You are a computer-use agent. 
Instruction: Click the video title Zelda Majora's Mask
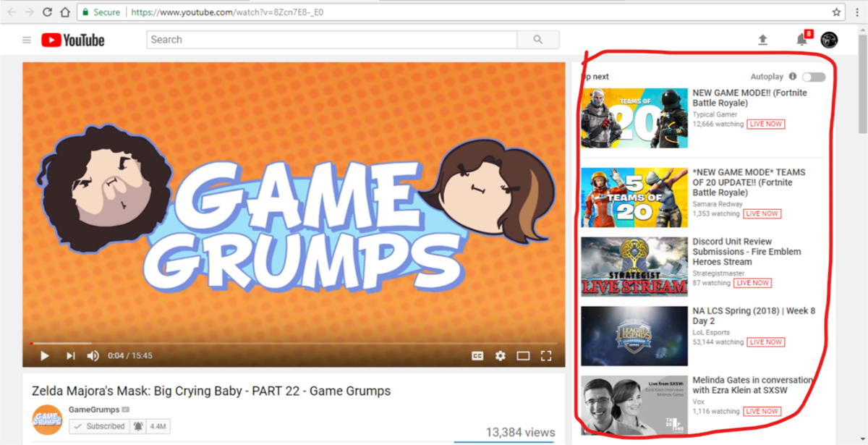click(211, 391)
